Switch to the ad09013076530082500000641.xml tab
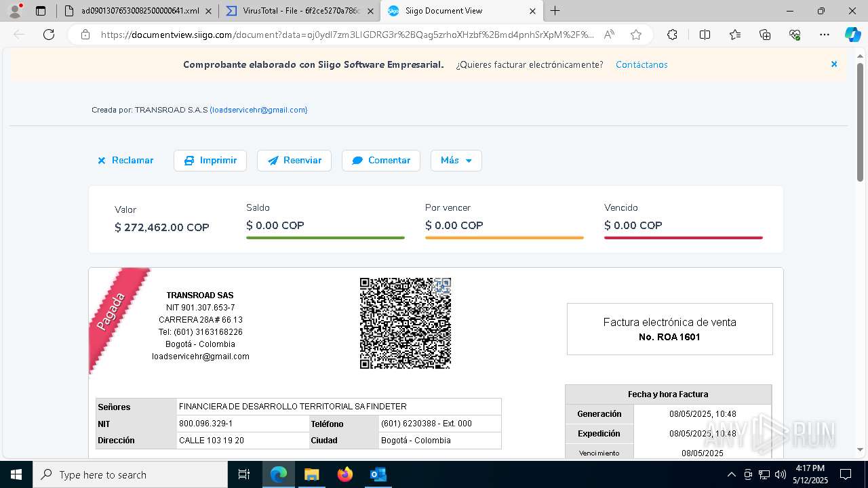Image resolution: width=868 pixels, height=488 pixels. point(140,11)
